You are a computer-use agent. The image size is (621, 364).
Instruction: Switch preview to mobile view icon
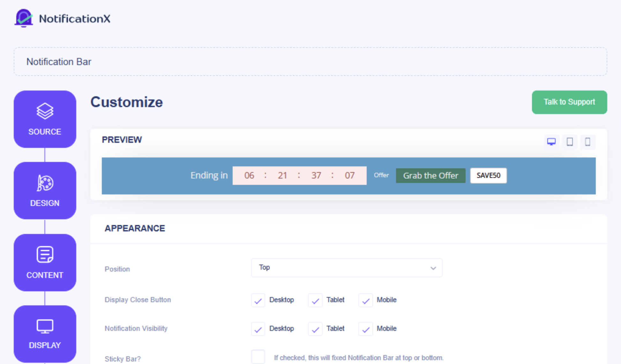(587, 142)
